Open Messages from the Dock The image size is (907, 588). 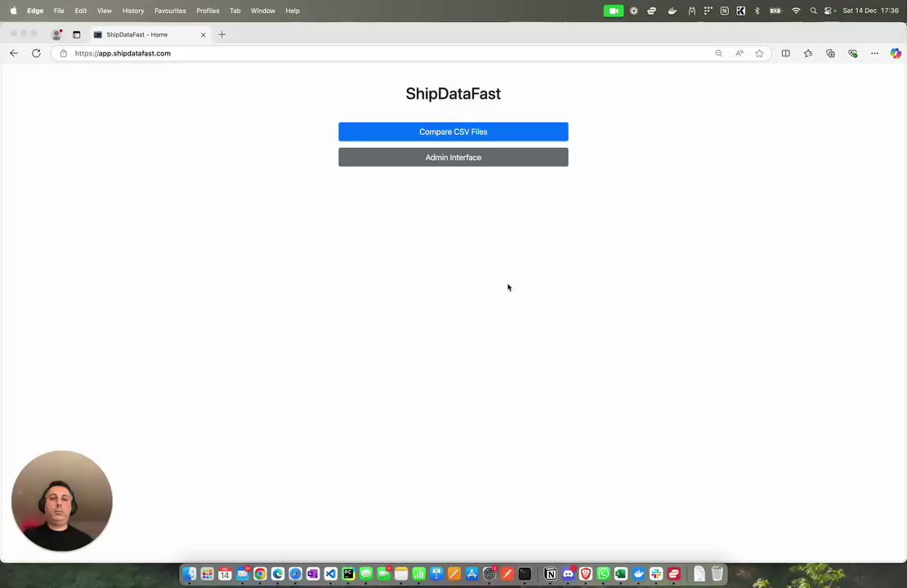pos(365,573)
